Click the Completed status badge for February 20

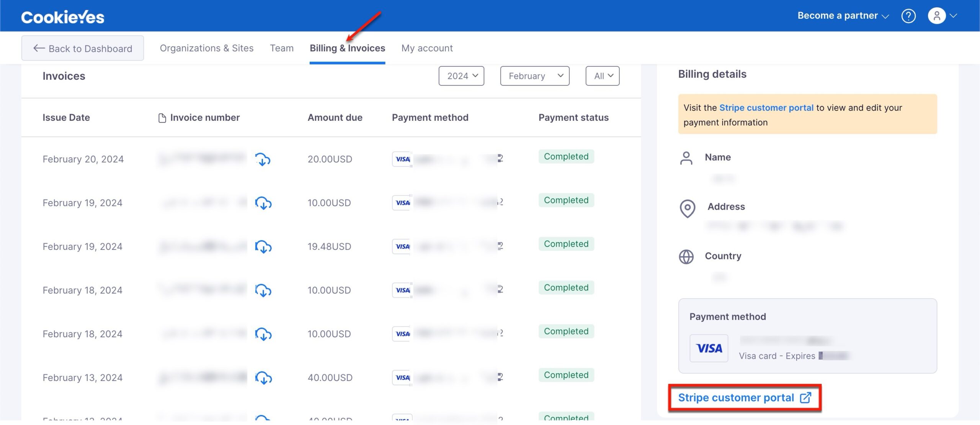[x=566, y=156]
